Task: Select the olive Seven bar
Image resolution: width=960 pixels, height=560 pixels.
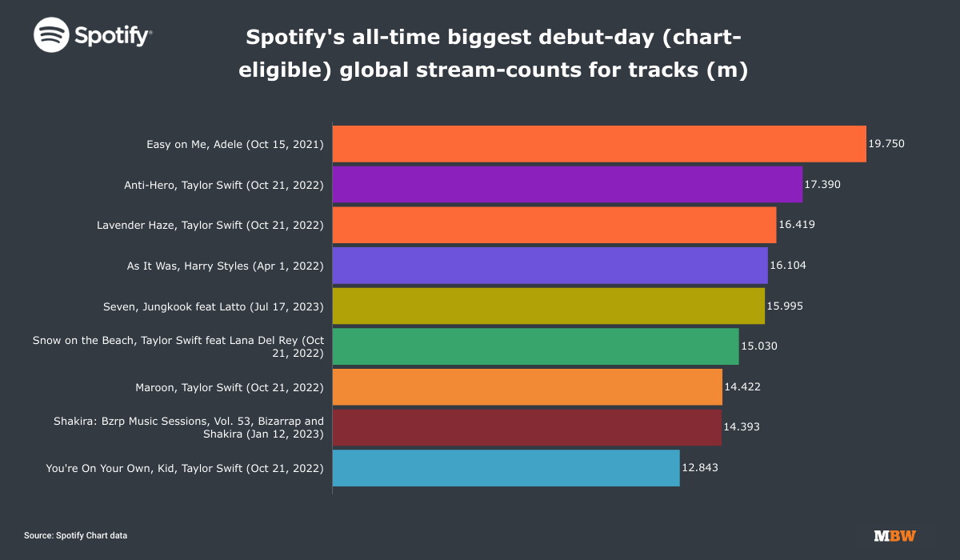Action: tap(549, 306)
